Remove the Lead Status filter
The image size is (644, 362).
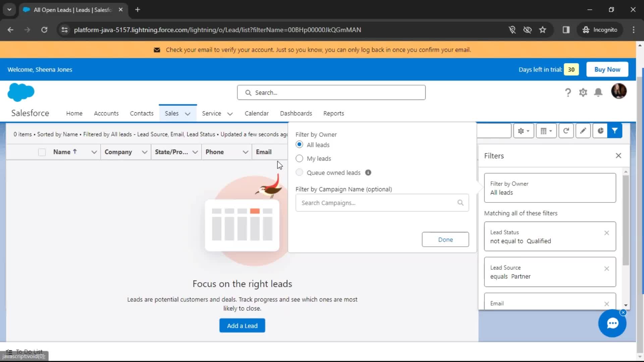click(606, 233)
